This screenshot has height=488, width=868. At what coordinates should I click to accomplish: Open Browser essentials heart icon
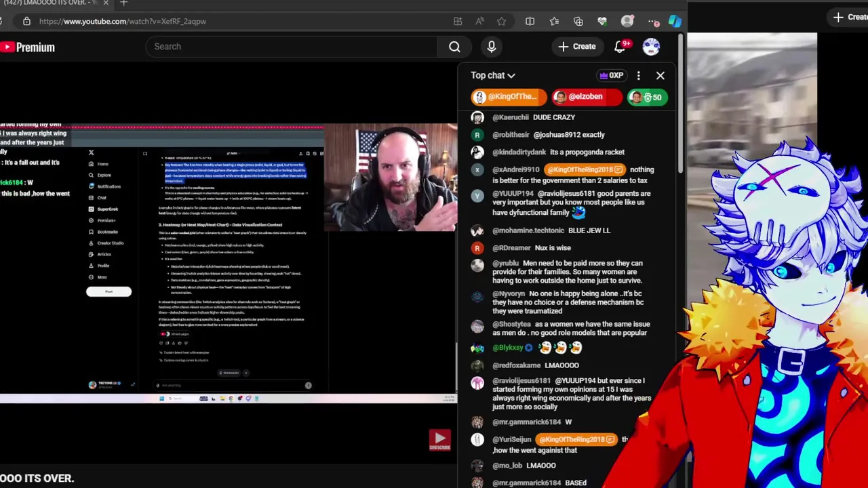pos(602,21)
